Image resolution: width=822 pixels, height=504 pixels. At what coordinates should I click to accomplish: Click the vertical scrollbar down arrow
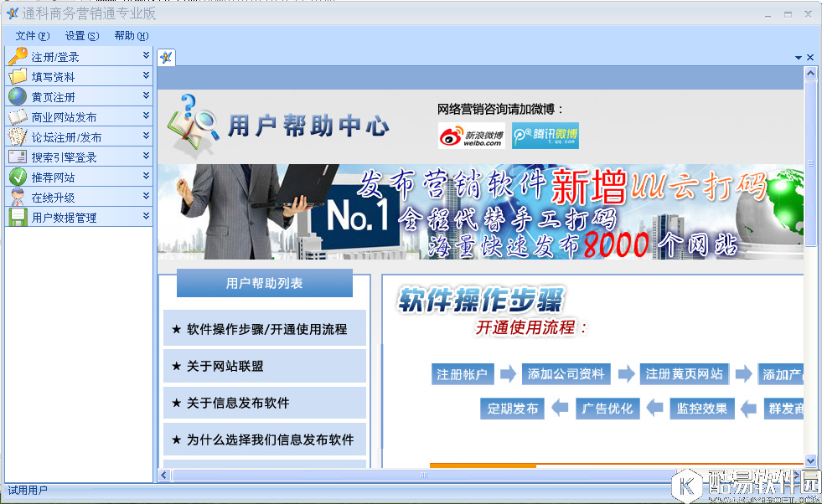(x=809, y=460)
